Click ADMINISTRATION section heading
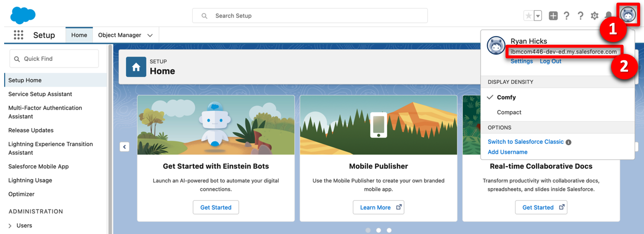Viewport: 644px width, 234px height. point(36,211)
